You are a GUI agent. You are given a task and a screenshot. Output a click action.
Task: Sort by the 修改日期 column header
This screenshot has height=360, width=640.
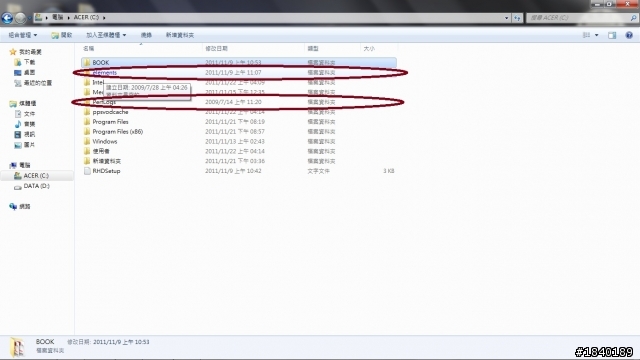click(216, 49)
